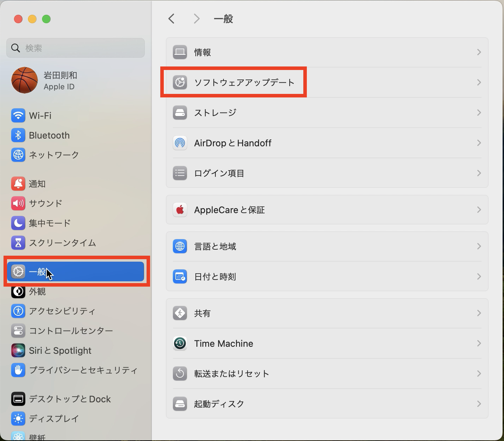Click the コントロールセンター label
This screenshot has width=504, height=441.
tap(71, 331)
